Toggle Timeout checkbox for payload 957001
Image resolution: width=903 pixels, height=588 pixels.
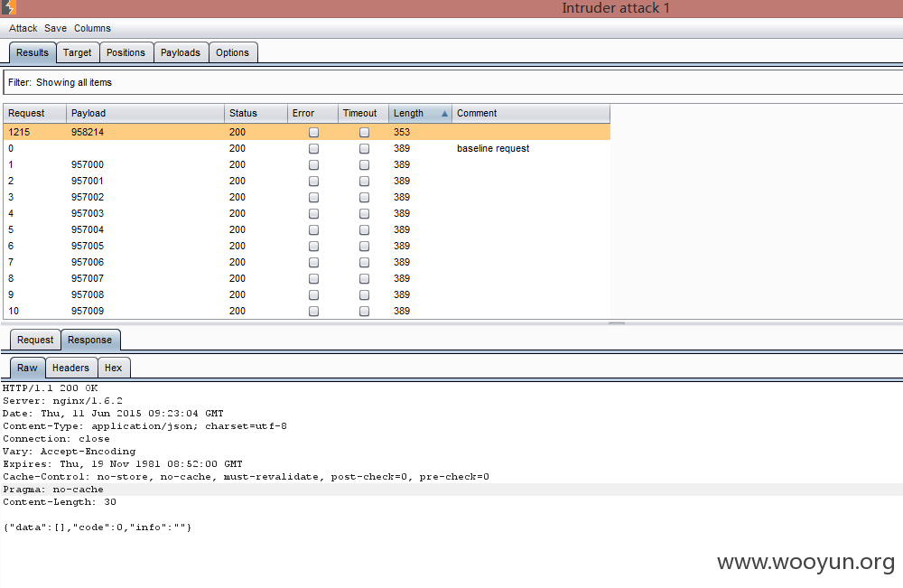coord(365,181)
